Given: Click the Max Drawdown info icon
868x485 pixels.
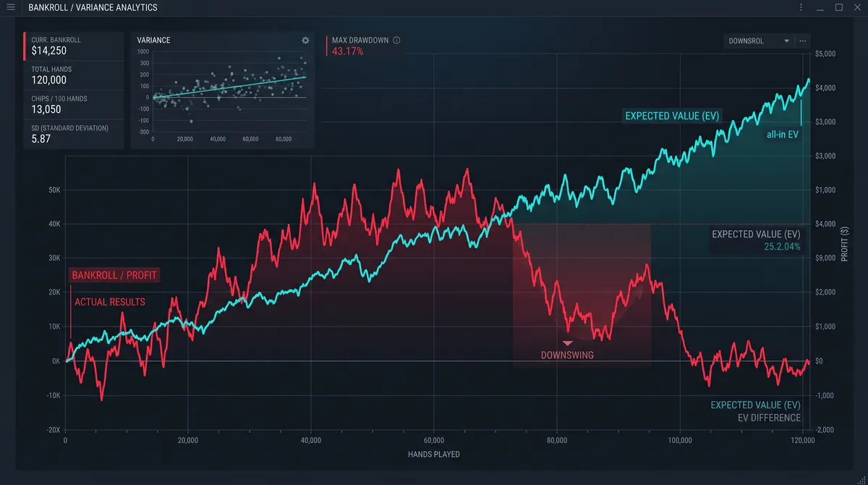Looking at the screenshot, I should [x=396, y=41].
